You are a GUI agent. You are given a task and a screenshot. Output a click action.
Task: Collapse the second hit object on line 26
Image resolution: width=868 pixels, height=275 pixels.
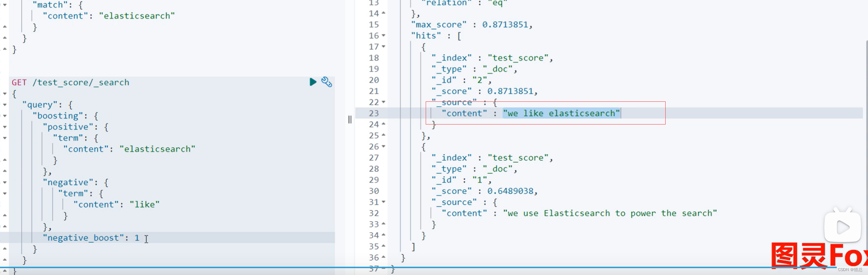(383, 147)
